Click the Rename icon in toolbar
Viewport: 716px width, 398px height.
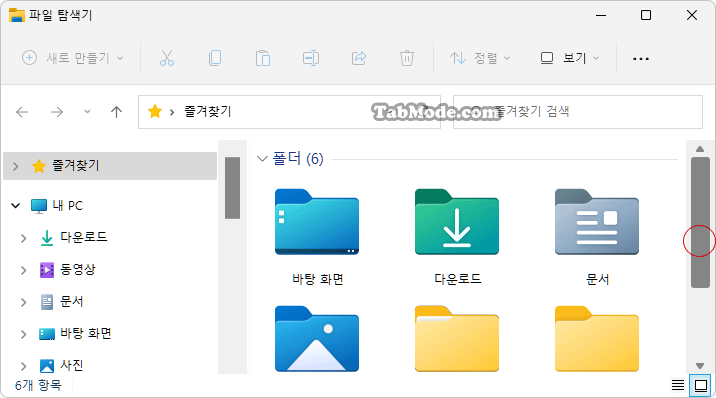311,58
